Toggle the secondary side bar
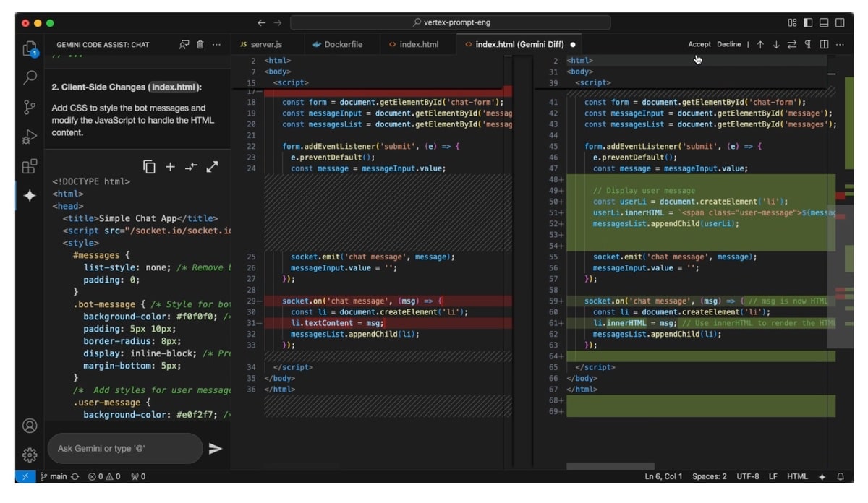 [x=840, y=23]
